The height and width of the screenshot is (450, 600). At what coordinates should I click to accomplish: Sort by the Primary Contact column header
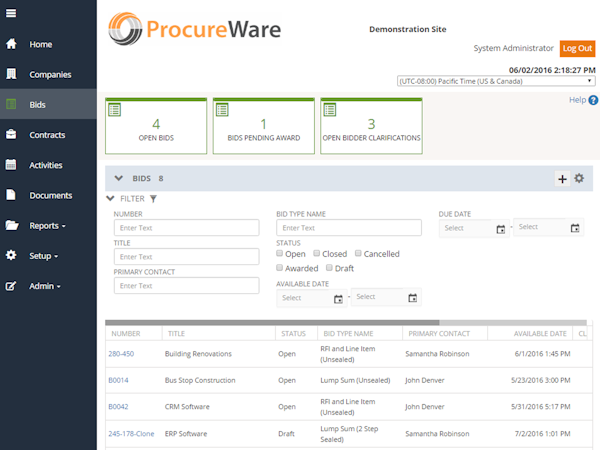439,334
